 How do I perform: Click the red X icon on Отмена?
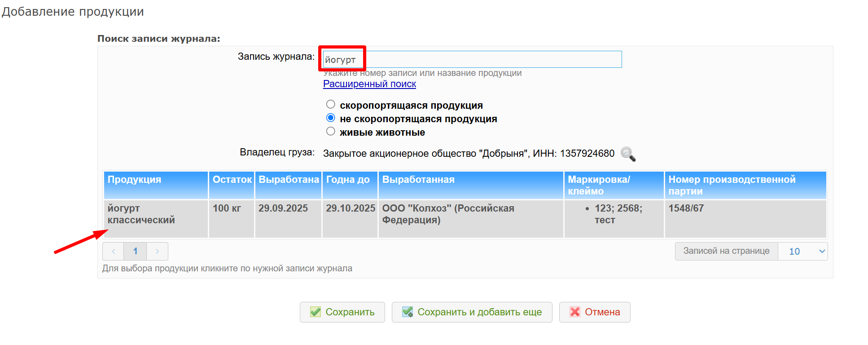tap(574, 312)
